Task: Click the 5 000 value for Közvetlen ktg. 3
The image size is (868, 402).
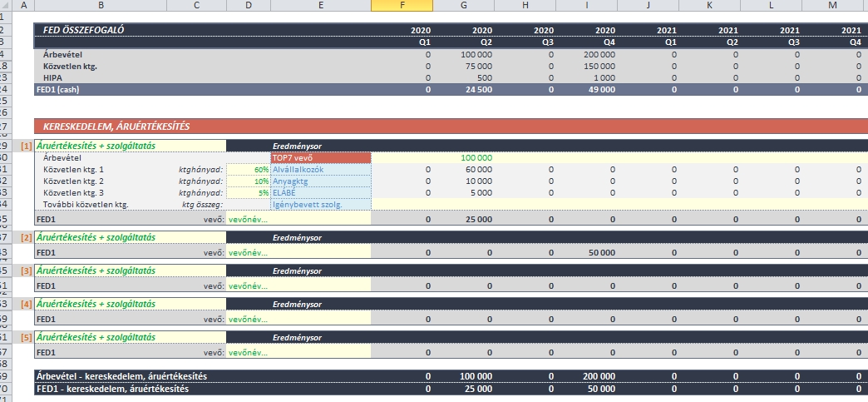Action: pyautogui.click(x=481, y=192)
